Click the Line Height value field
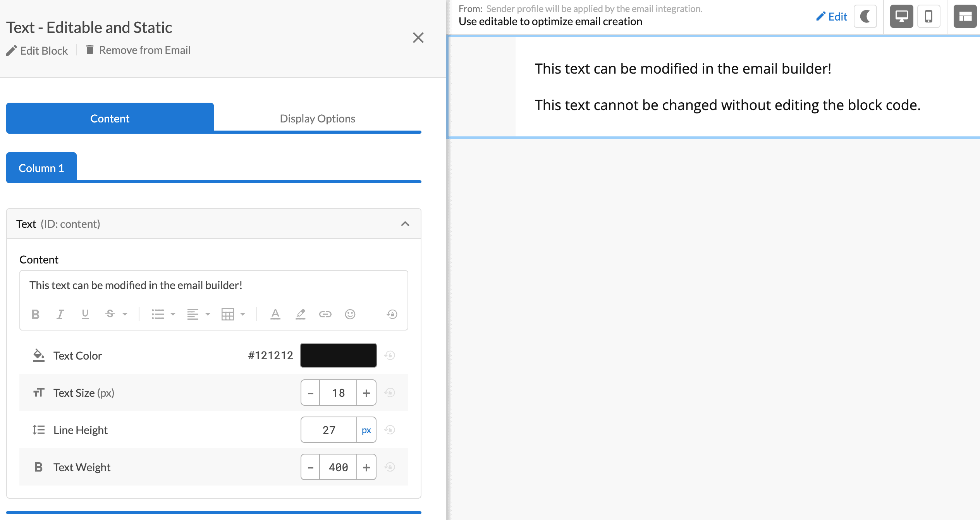The height and width of the screenshot is (520, 980). click(x=329, y=430)
